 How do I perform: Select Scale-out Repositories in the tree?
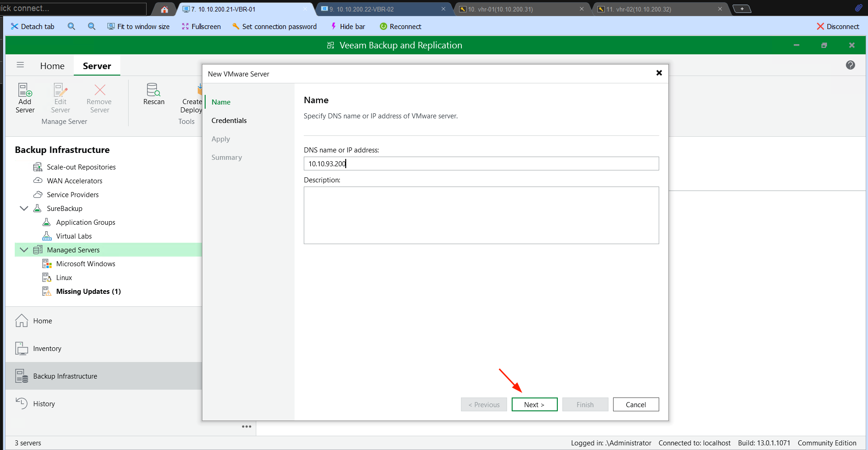pos(81,167)
